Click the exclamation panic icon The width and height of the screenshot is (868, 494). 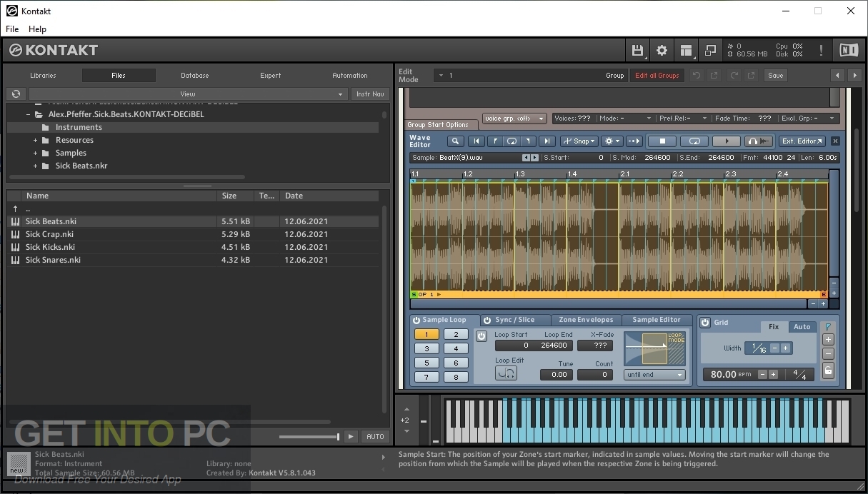(821, 50)
